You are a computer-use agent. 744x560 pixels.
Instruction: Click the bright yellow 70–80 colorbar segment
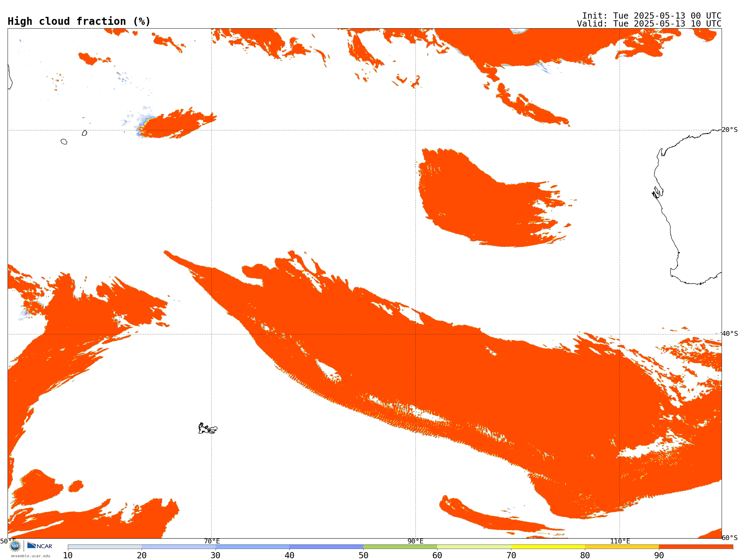click(x=548, y=547)
